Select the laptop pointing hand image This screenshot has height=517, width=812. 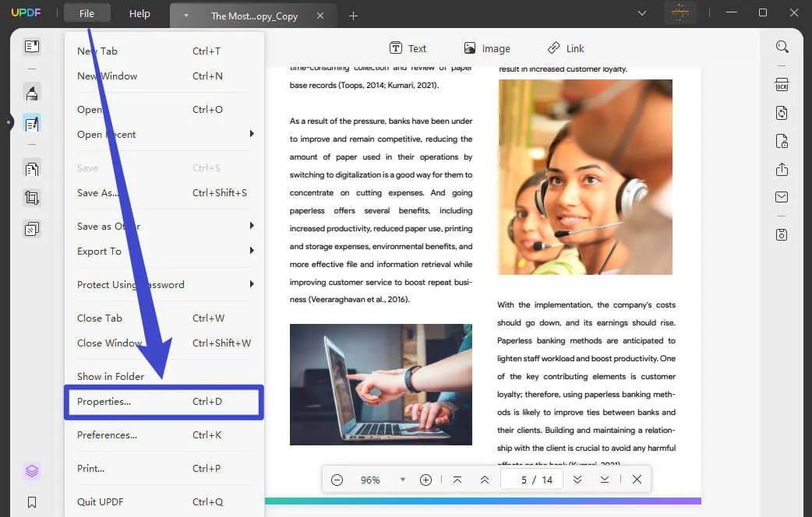[380, 385]
